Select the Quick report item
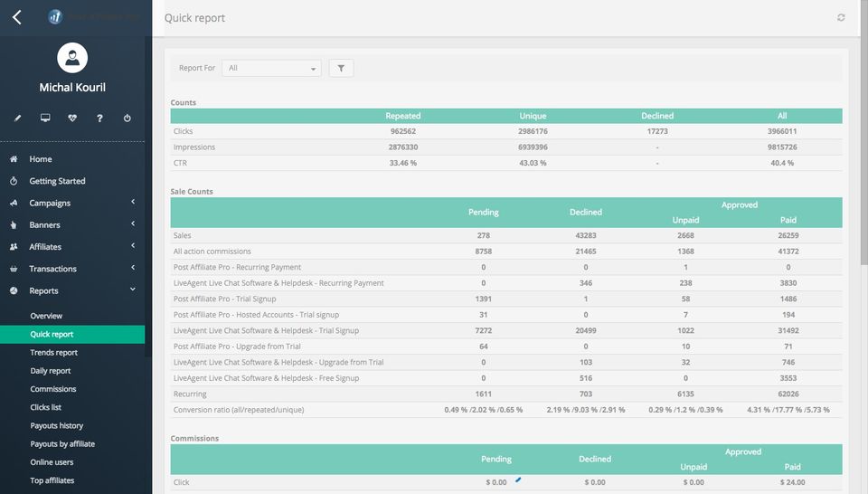This screenshot has height=494, width=868. (x=72, y=334)
